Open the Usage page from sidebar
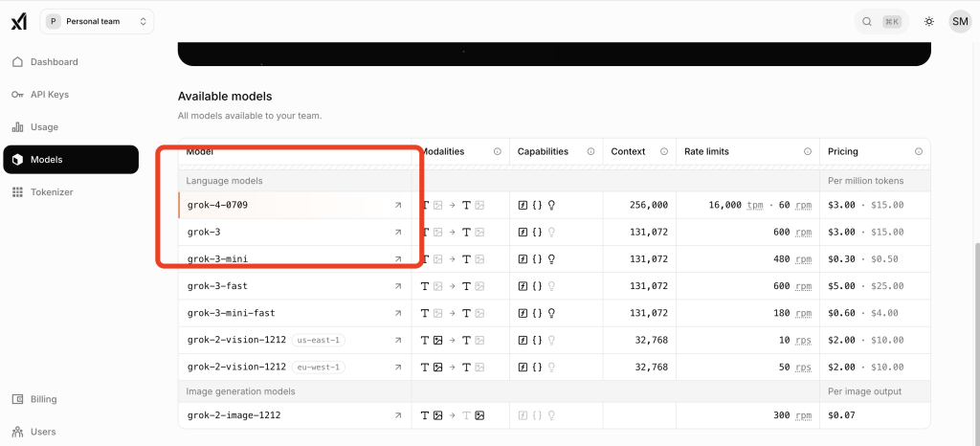The width and height of the screenshot is (980, 446). [x=44, y=127]
